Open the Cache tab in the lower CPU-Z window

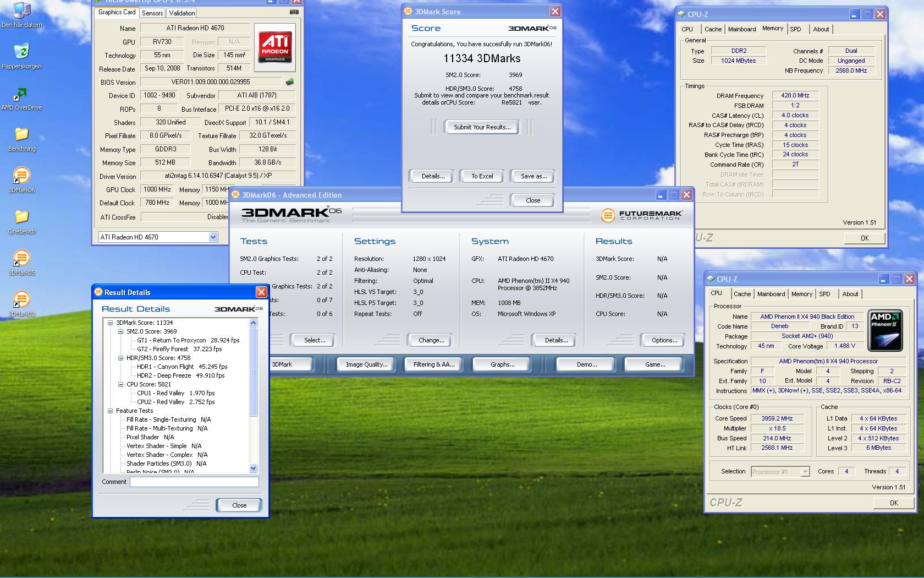point(742,294)
